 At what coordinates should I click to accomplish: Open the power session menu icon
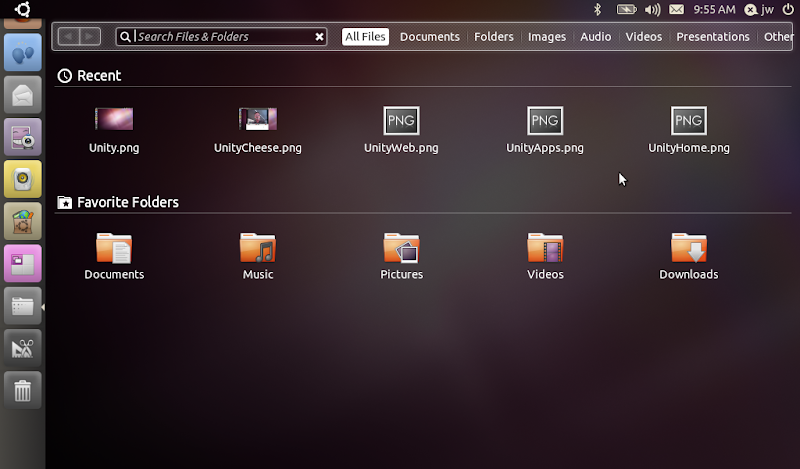[x=788, y=9]
